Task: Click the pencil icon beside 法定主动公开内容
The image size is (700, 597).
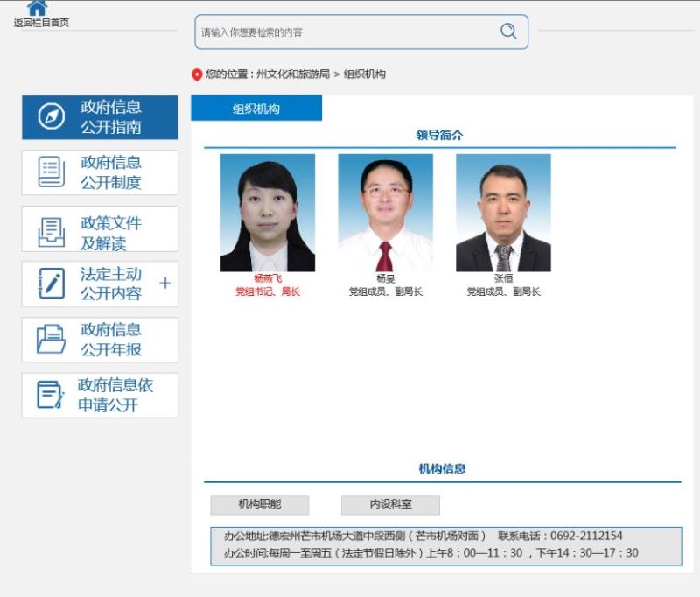Action: (x=51, y=284)
